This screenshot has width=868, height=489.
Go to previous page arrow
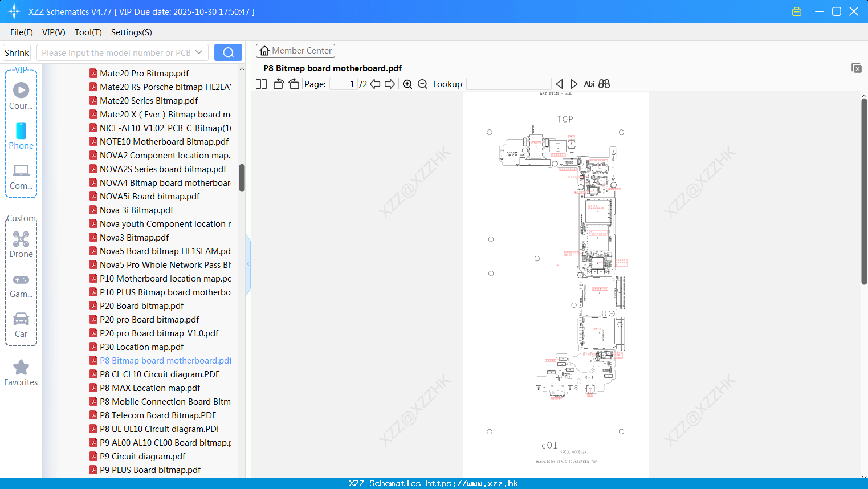click(x=375, y=84)
